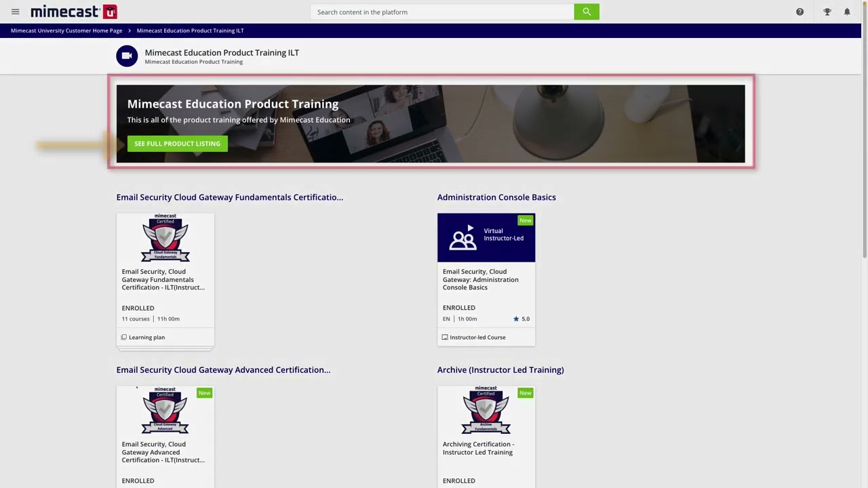868x488 pixels.
Task: Click the Mimecast logo
Action: click(x=74, y=12)
